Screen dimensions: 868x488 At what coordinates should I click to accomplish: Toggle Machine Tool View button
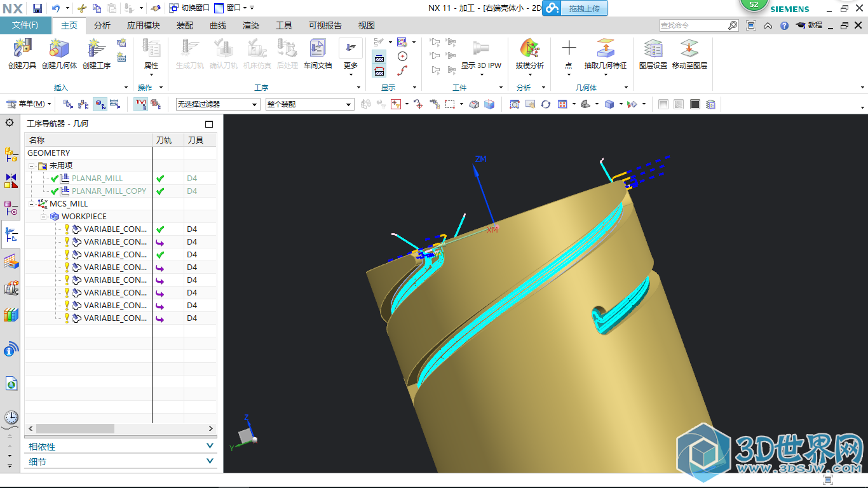pos(83,104)
